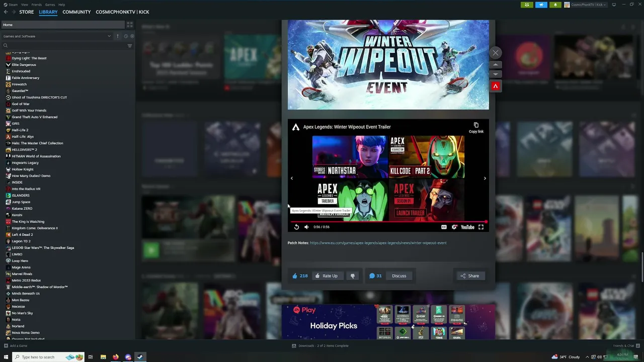Open Firefox from the taskbar
The height and width of the screenshot is (362, 644).
116,357
